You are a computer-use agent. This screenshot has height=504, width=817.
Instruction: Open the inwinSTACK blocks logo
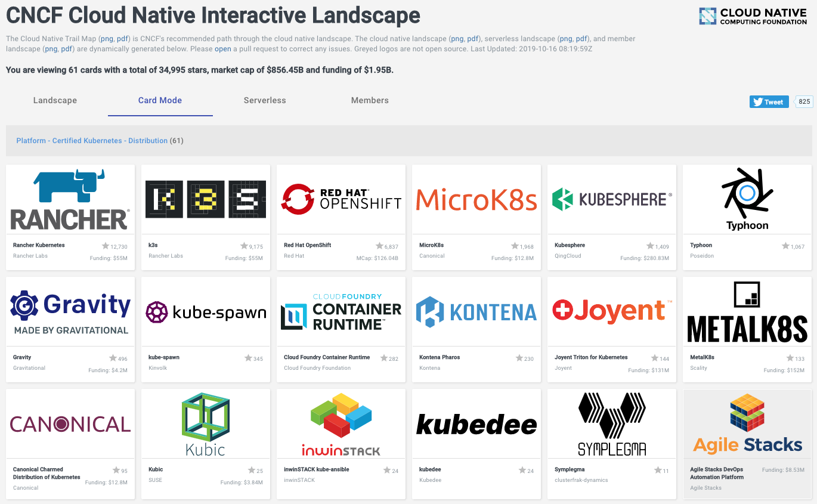point(341,423)
